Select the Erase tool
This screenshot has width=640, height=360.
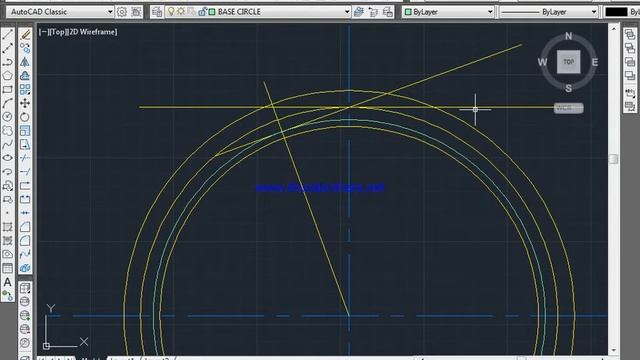25,35
